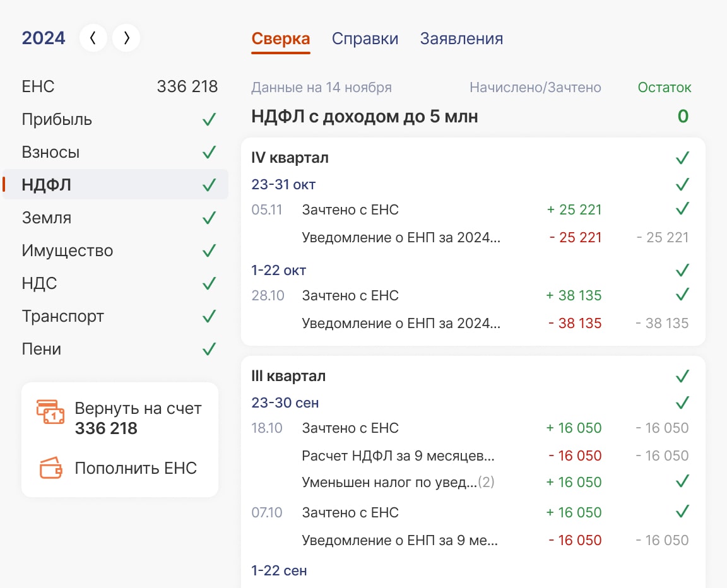Open the Справки tab
The width and height of the screenshot is (727, 588).
(x=365, y=38)
